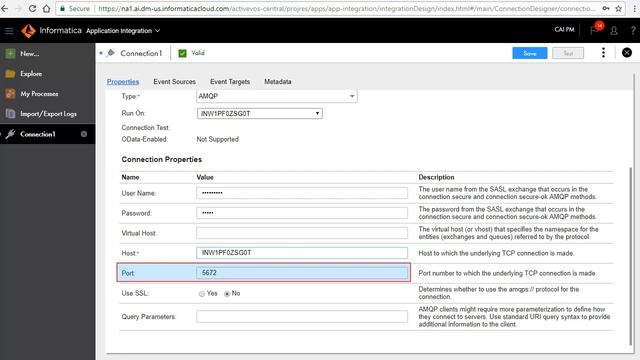Viewport: 640px width, 360px height.
Task: Reload the browser page
Action: [x=32, y=8]
